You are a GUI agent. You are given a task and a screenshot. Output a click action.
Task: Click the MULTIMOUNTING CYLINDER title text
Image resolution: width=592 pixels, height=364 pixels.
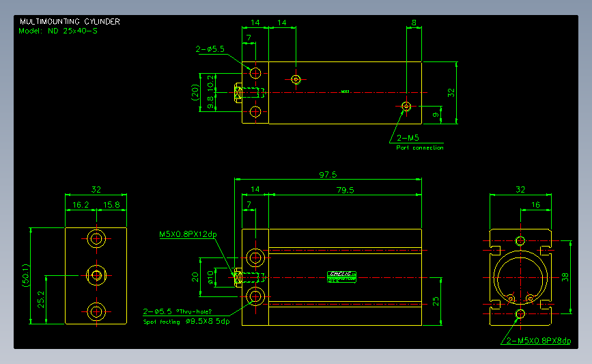pos(70,22)
